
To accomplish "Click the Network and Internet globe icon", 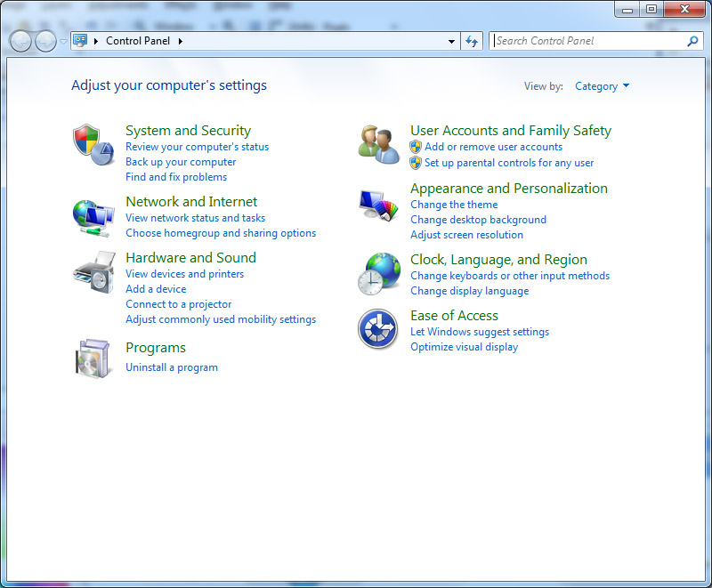I will 93,216.
